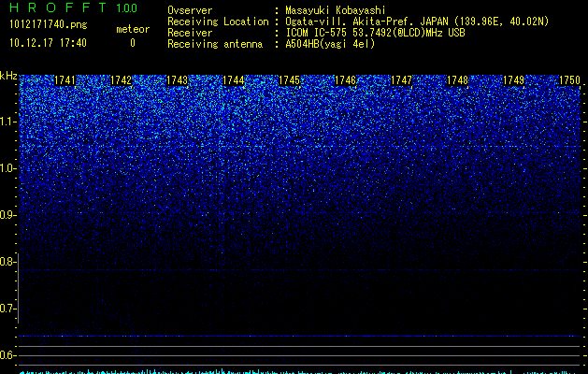Click the 1742 time marker
Screen dimensions: 588x374
pyautogui.click(x=122, y=80)
